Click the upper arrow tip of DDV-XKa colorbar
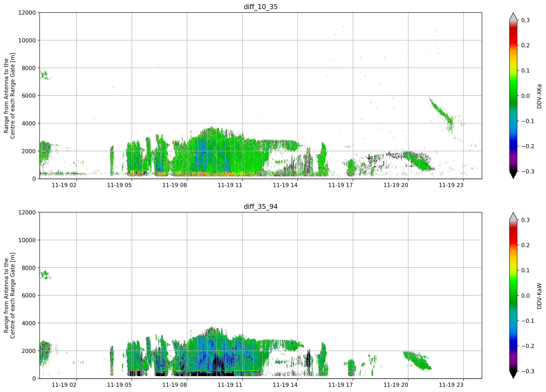Viewport: 546px width, 392px height. pos(513,16)
